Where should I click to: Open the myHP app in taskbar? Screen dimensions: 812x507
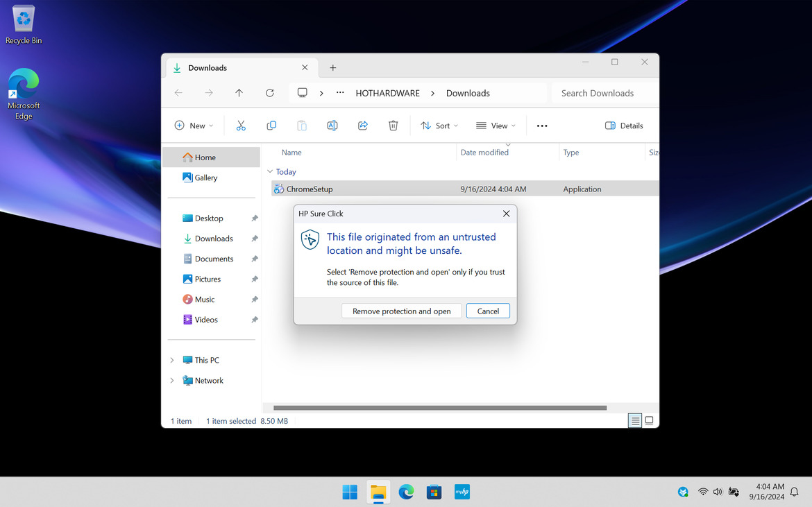[x=462, y=492]
